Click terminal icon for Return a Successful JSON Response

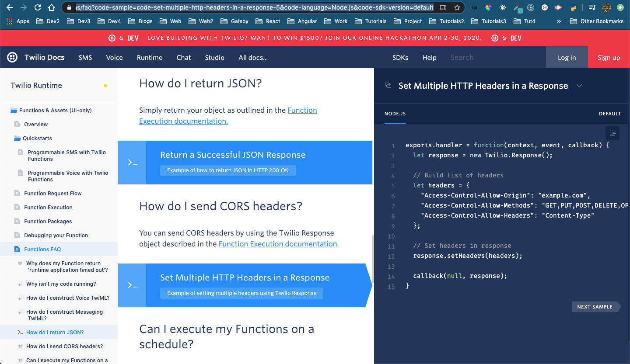[132, 163]
